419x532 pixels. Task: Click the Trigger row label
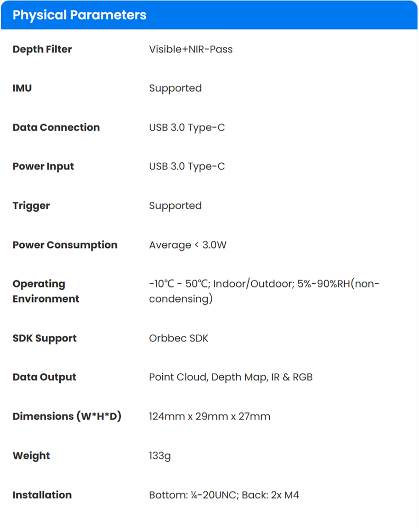point(31,206)
